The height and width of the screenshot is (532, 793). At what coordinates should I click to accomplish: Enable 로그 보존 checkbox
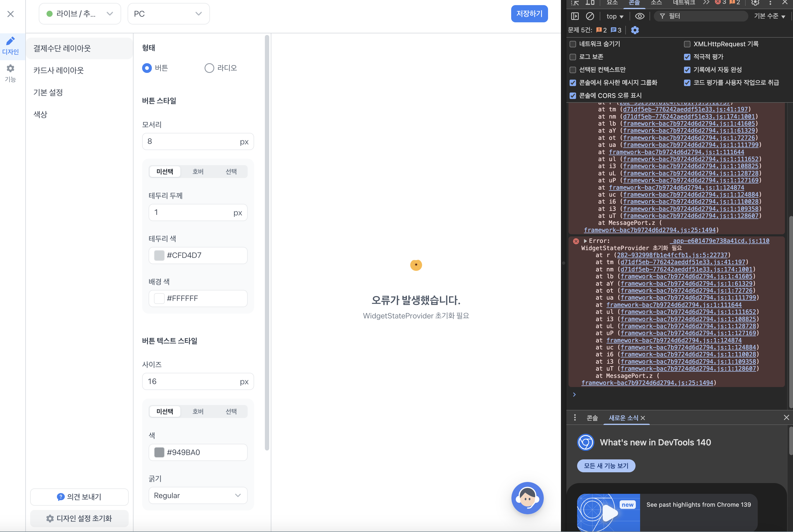point(573,57)
